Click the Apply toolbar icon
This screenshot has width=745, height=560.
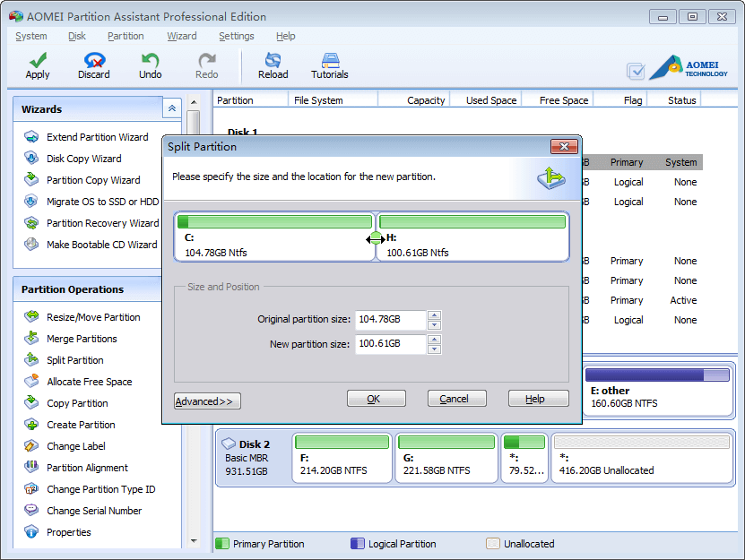(38, 65)
